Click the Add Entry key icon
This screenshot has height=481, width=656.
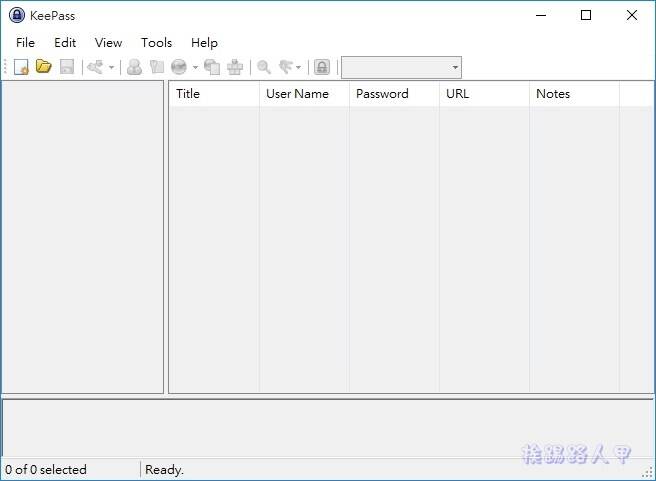pos(95,67)
